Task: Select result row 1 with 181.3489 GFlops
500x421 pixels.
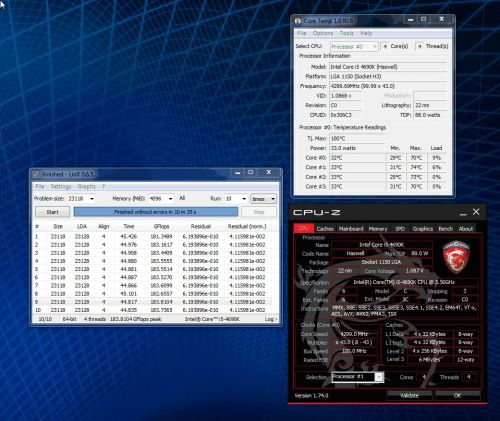Action: (152, 236)
